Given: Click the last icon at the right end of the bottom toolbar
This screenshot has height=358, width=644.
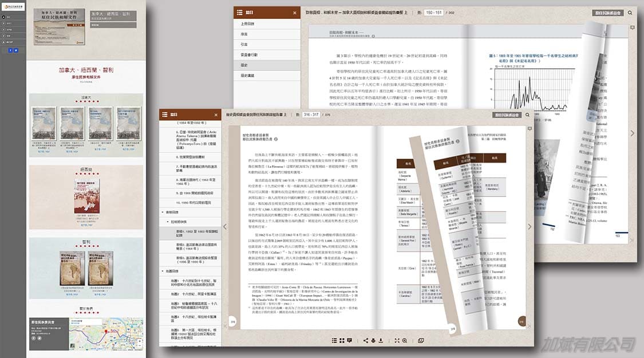Looking at the screenshot, I should coord(421,340).
